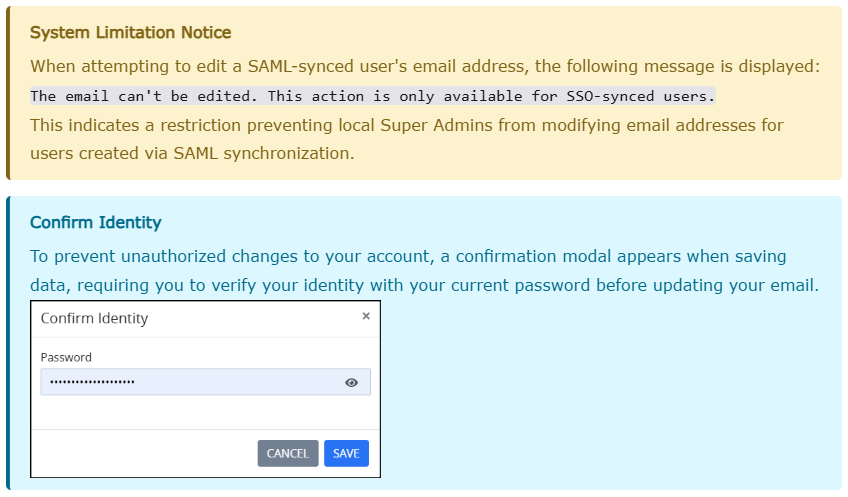The width and height of the screenshot is (848, 497).
Task: Click the Confirm Identity modal title
Action: [94, 318]
